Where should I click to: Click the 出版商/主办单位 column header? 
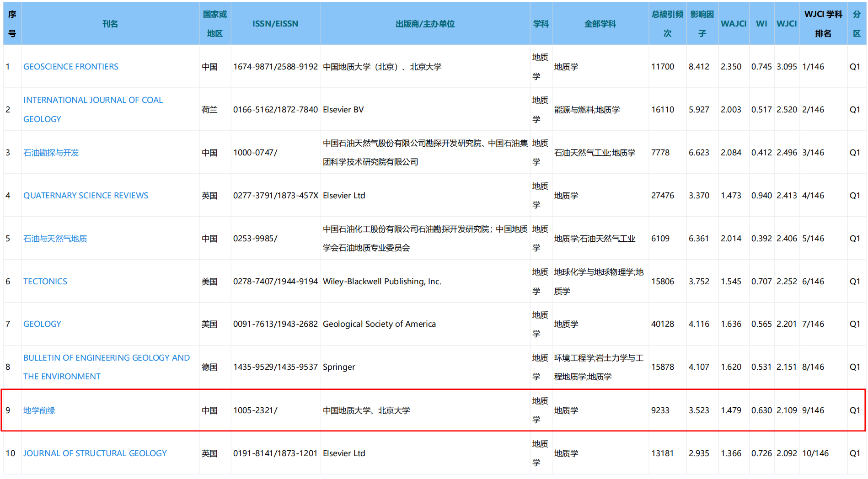point(425,24)
